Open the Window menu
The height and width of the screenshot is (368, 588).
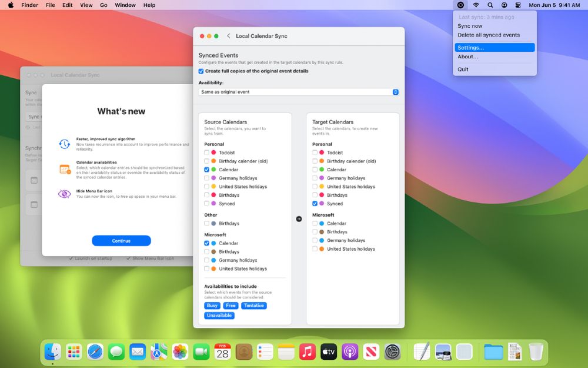(125, 5)
